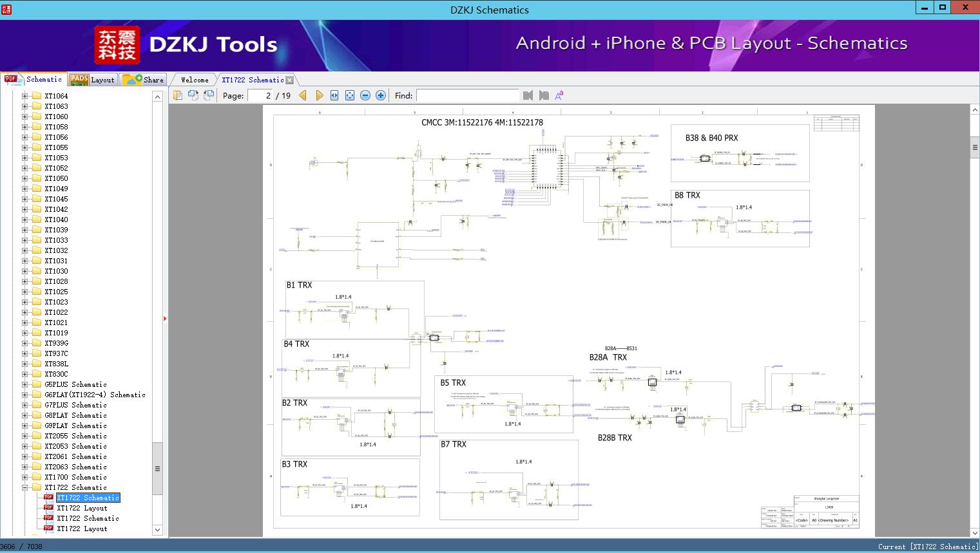The width and height of the screenshot is (980, 553).
Task: Go to the next page with the right arrow
Action: [319, 95]
